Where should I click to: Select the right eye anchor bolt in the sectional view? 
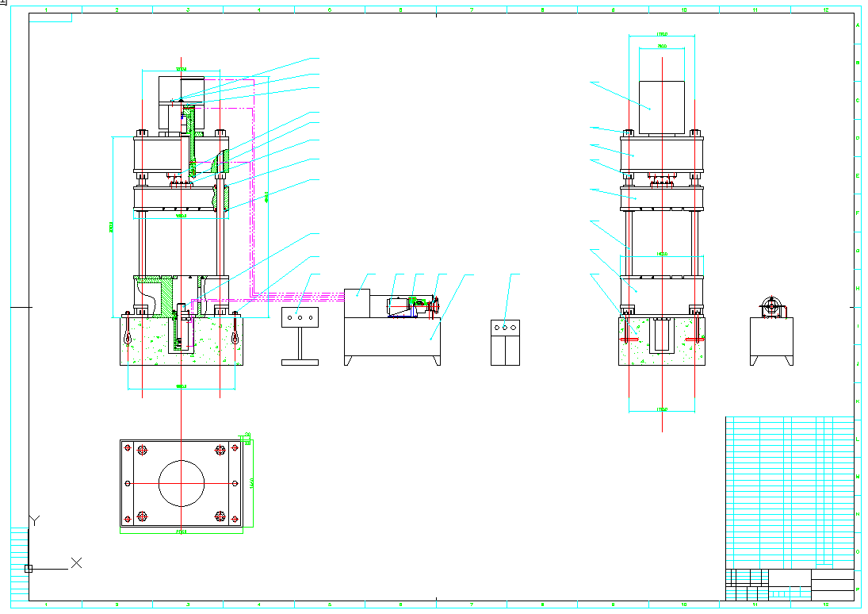click(235, 328)
